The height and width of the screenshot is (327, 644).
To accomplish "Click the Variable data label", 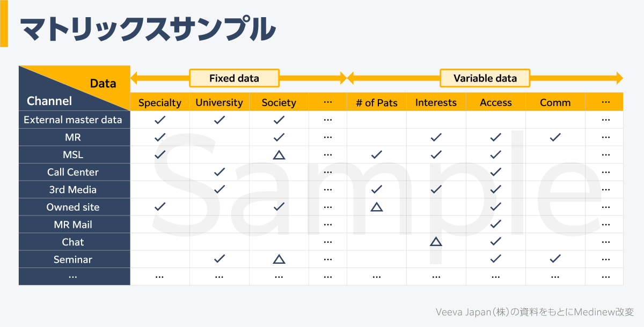I will click(x=485, y=78).
